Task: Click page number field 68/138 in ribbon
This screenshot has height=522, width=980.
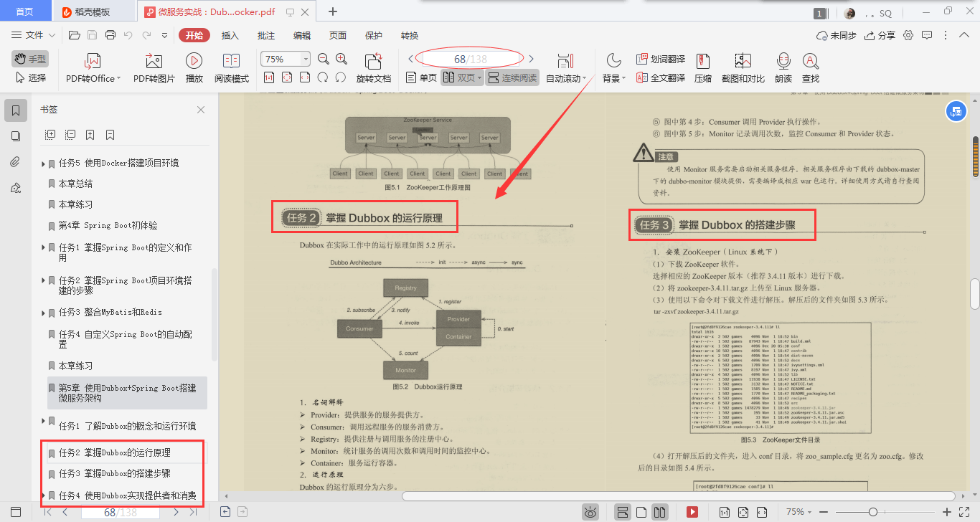Action: point(470,60)
